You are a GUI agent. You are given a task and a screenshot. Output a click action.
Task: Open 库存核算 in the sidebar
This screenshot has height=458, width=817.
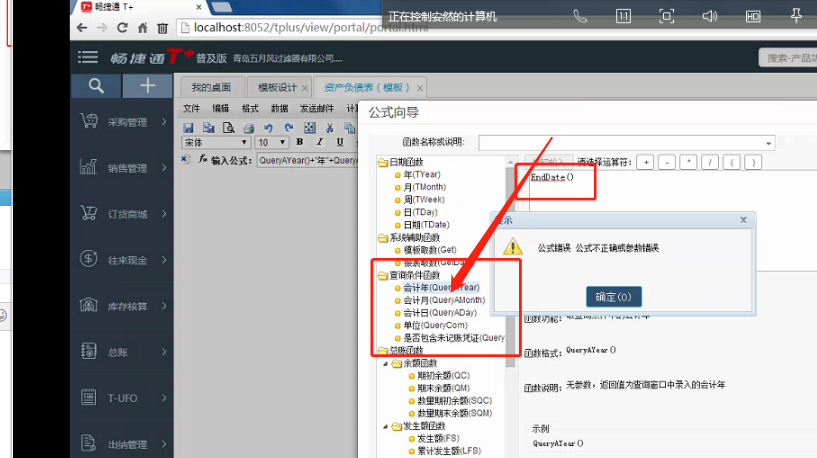click(x=122, y=306)
